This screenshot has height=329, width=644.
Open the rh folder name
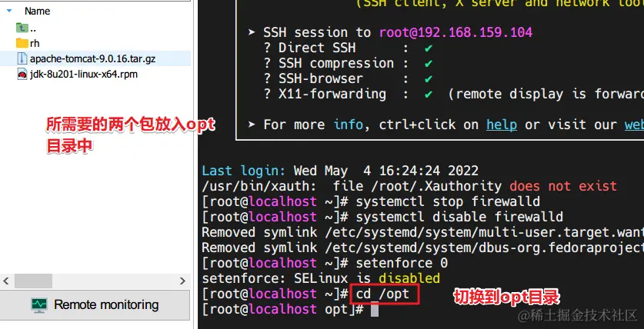[35, 43]
